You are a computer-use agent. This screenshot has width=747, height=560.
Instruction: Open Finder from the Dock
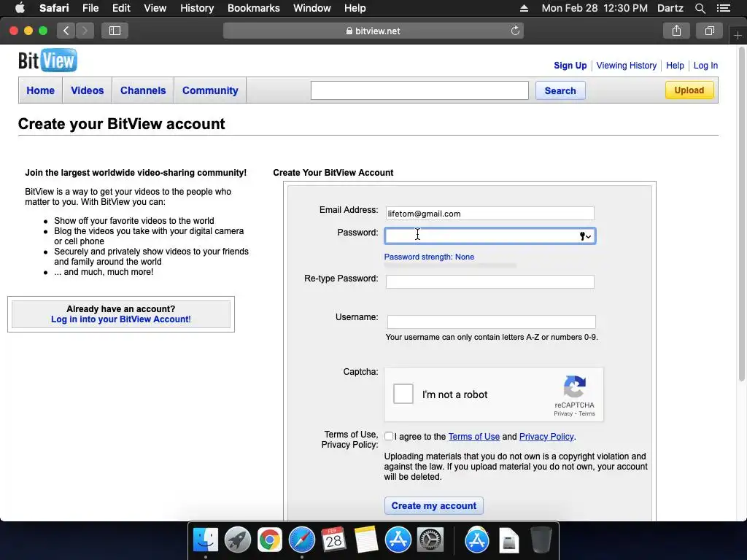click(206, 540)
